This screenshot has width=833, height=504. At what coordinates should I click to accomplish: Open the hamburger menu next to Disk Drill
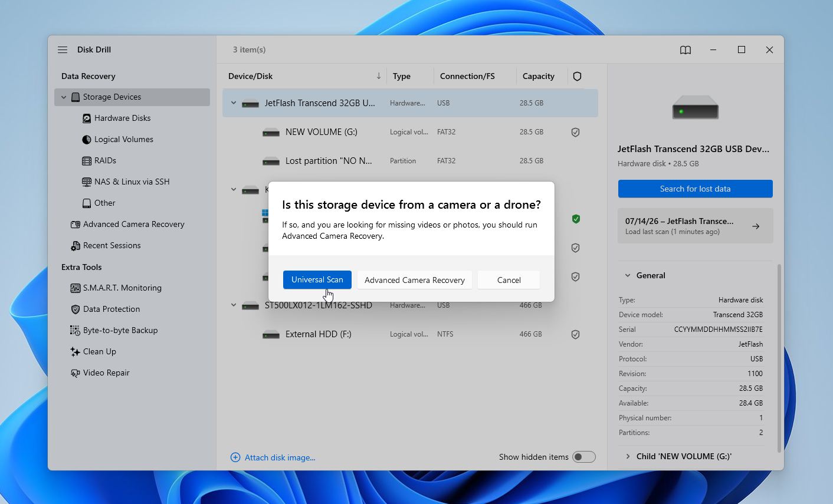point(63,50)
